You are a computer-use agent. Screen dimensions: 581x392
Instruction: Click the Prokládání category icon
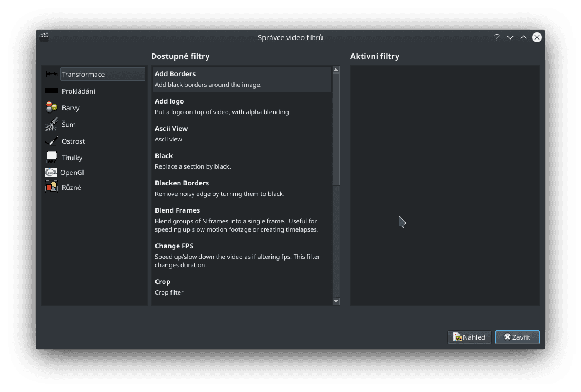pyautogui.click(x=51, y=91)
